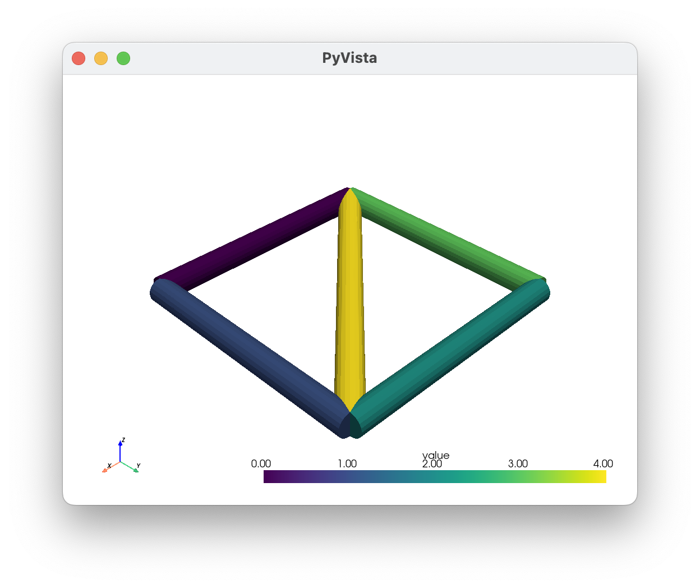This screenshot has height=588, width=700.
Task: Click the orientation axes widget
Action: (121, 457)
